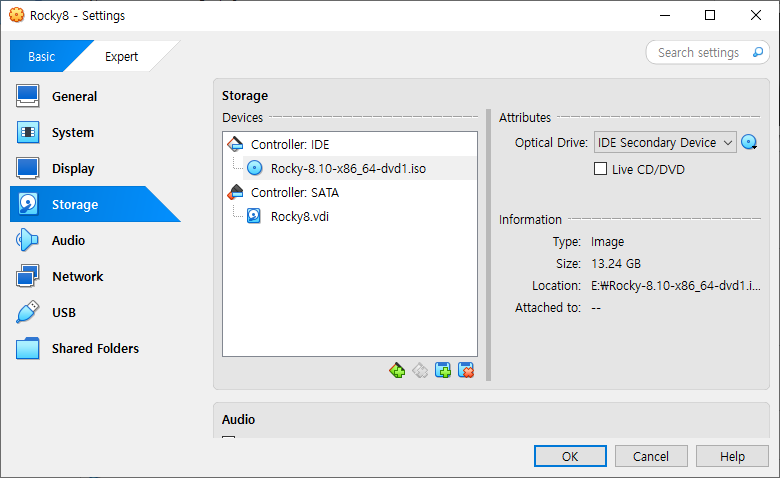This screenshot has height=478, width=780.
Task: Open the Shared Folders category
Action: click(x=95, y=348)
